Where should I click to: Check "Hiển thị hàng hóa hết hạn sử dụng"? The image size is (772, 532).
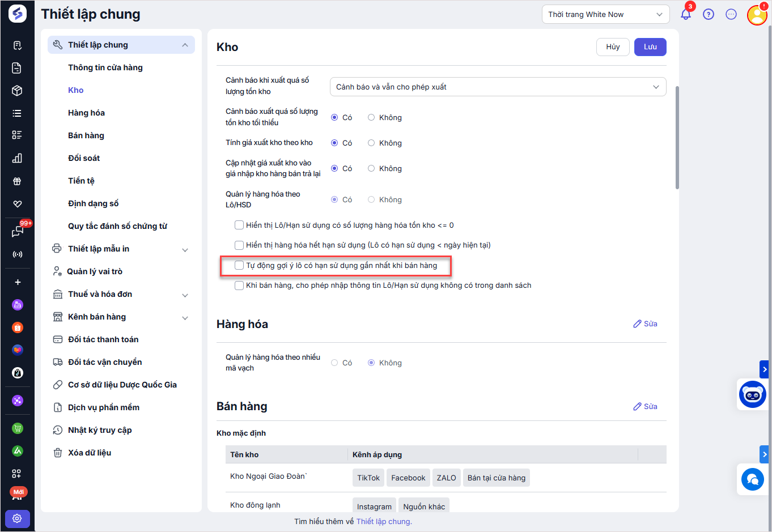coord(239,245)
